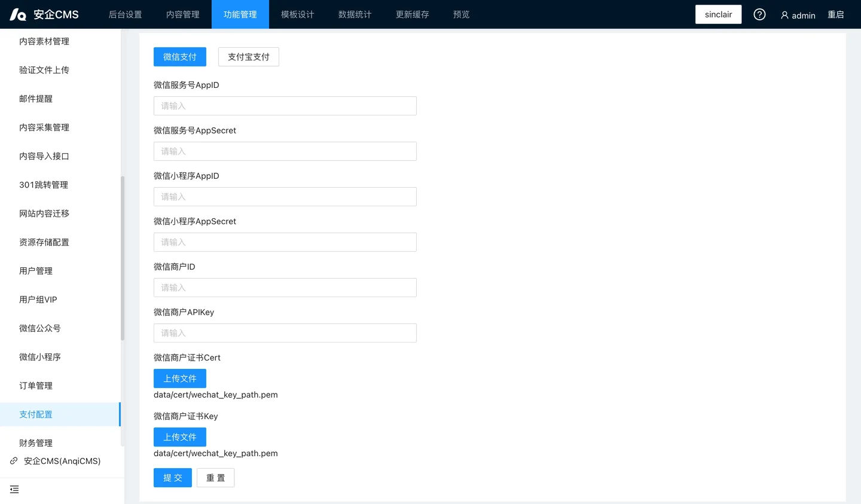
Task: Open 订单管理 in sidebar
Action: pos(60,386)
